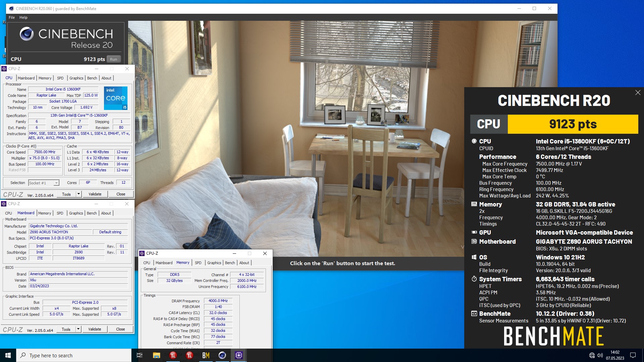Viewport: 644px width, 362px height.
Task: Click the Motherboard icon in BenchMate panel
Action: click(x=474, y=241)
